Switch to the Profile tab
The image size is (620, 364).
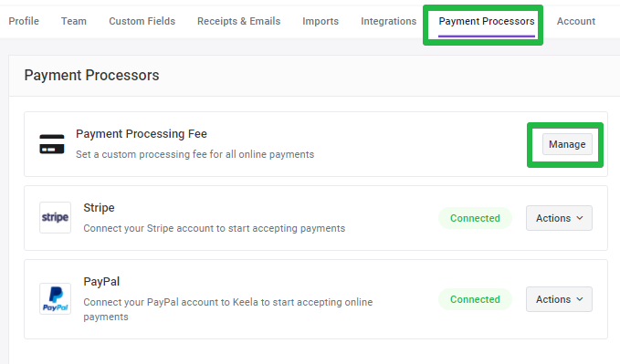(x=24, y=21)
